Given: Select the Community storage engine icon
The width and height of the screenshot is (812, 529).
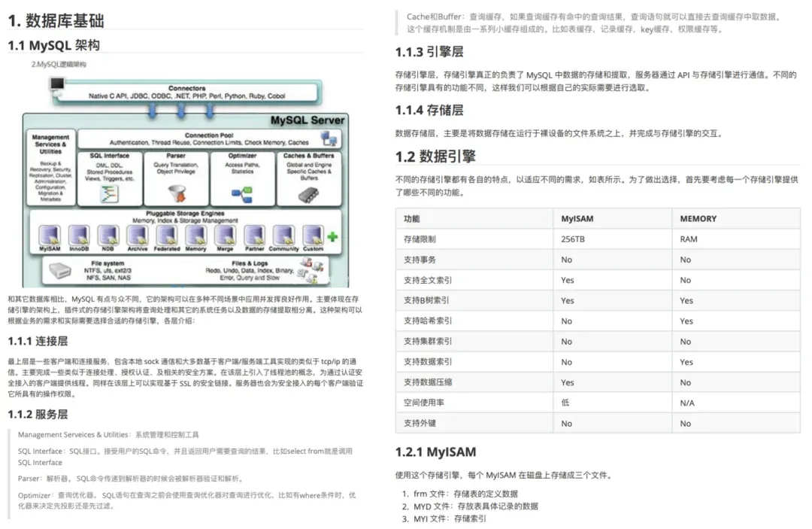Looking at the screenshot, I should pos(283,236).
